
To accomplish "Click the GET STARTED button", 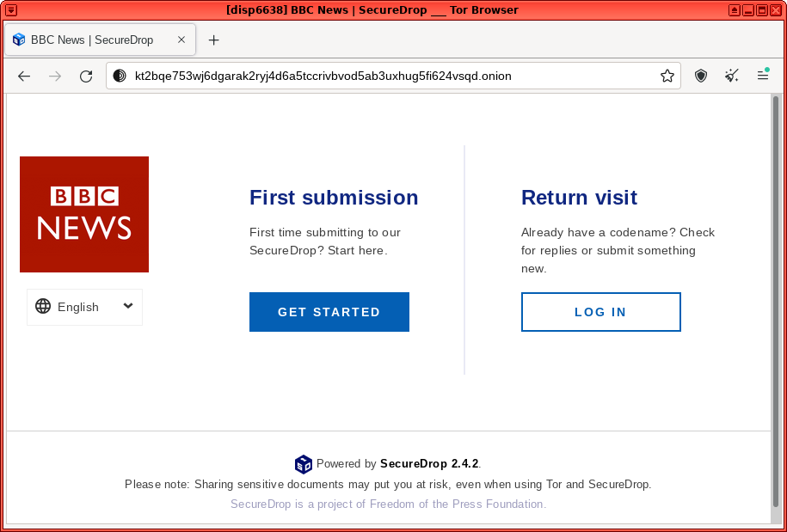I will 329,312.
